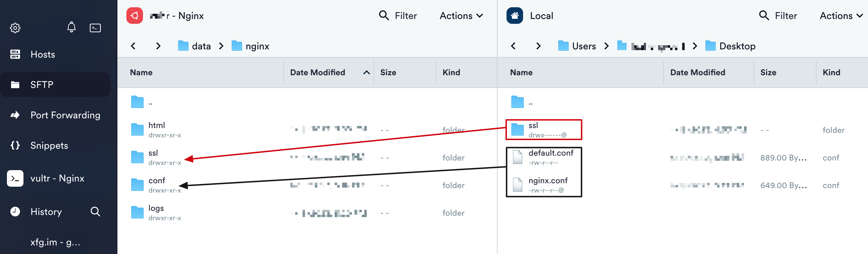Open the vultr - Nginx terminal session
The height and width of the screenshot is (254, 868).
tap(57, 178)
